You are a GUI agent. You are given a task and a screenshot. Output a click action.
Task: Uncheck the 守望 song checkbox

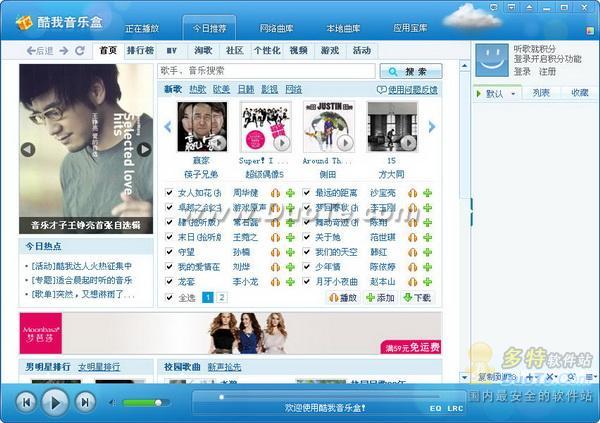(x=169, y=252)
